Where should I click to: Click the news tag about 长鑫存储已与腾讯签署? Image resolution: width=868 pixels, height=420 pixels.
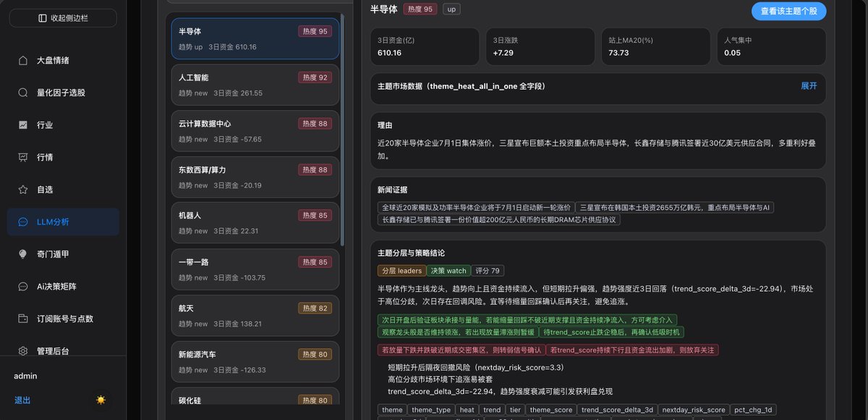click(499, 219)
